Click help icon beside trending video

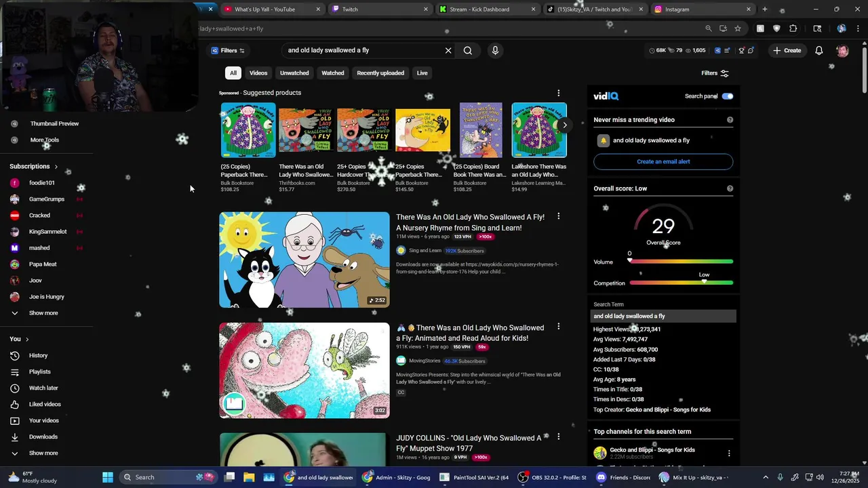tap(730, 120)
